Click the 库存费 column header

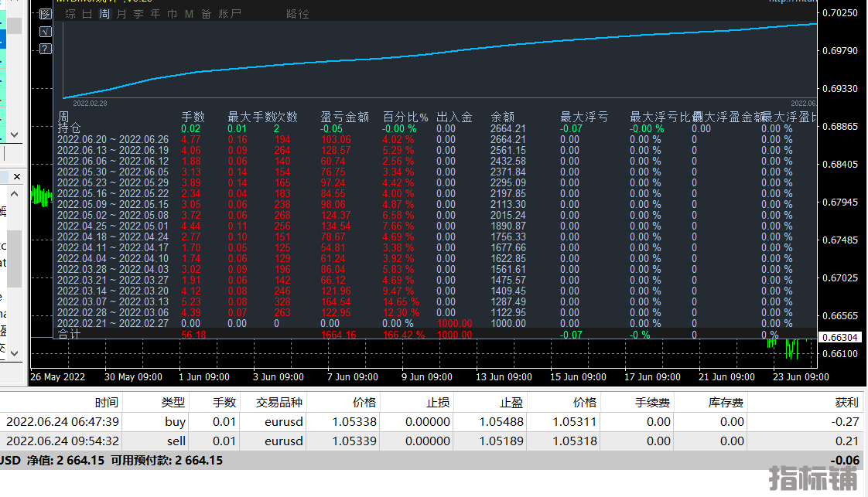tap(726, 403)
